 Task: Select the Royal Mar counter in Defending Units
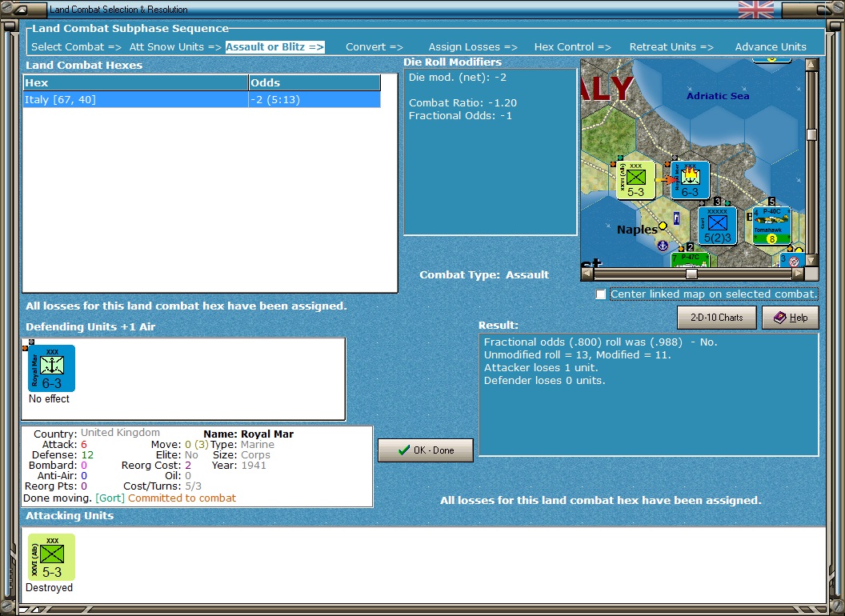pos(52,369)
